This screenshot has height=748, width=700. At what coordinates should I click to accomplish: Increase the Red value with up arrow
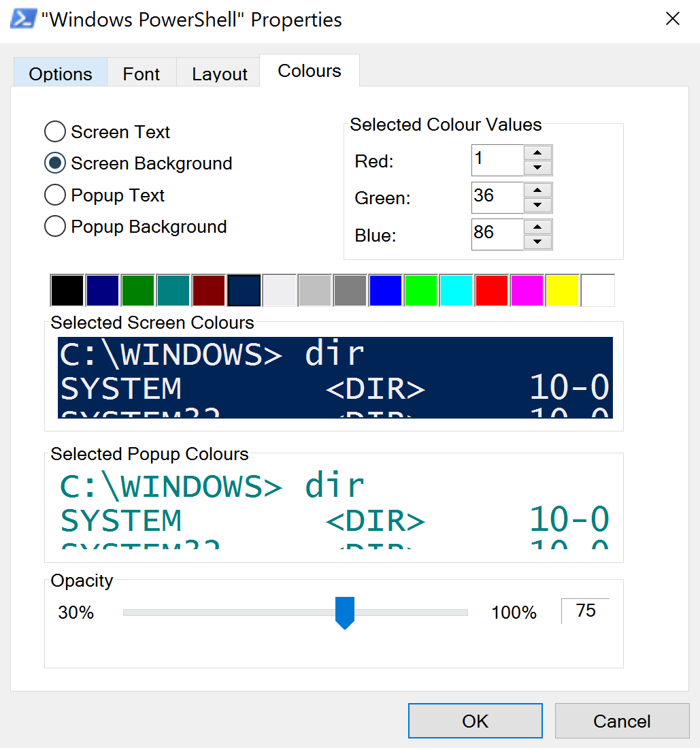pos(537,152)
